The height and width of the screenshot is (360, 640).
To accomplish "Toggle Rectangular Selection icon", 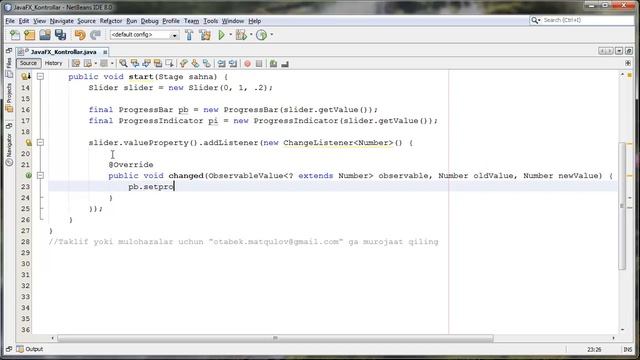I will (x=169, y=64).
